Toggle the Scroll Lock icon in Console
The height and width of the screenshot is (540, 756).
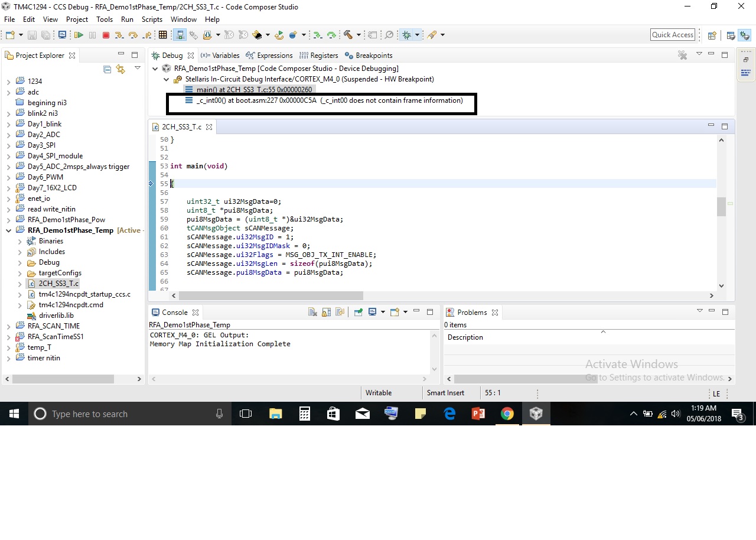[325, 313]
